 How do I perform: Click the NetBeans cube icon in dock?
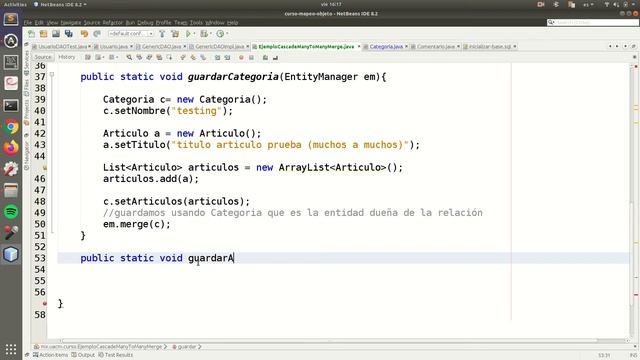[11, 254]
